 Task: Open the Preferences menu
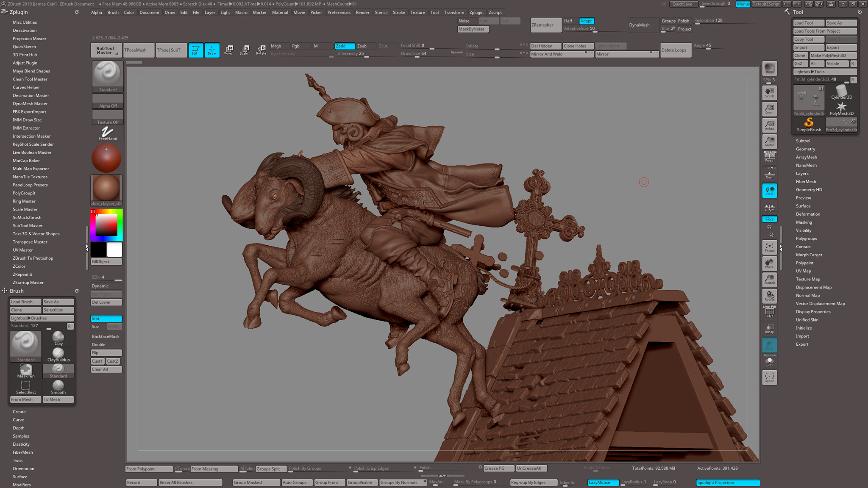click(339, 12)
